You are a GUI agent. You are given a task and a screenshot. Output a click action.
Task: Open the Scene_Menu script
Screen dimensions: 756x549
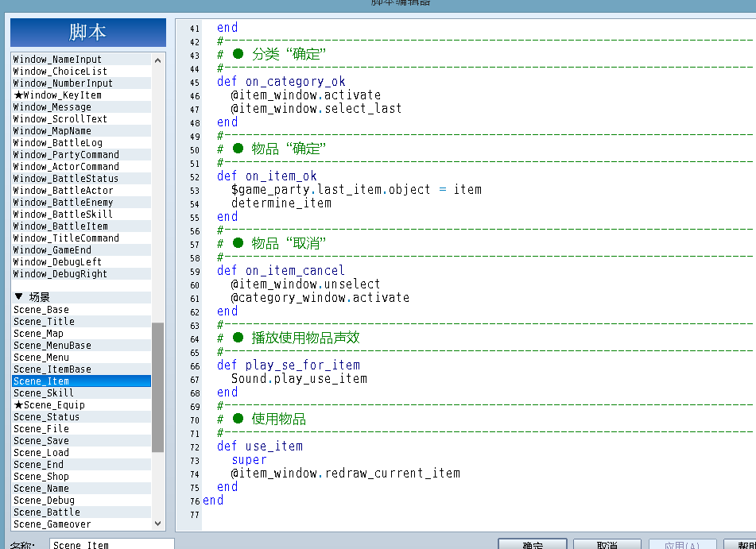click(x=81, y=358)
